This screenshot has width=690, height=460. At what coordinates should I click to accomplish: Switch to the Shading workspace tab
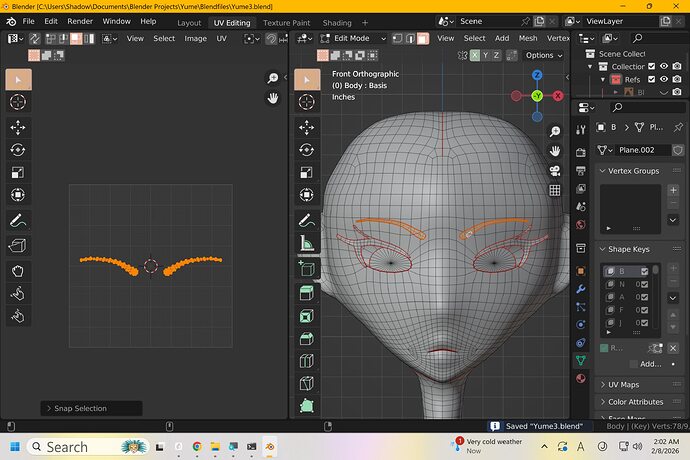click(337, 23)
